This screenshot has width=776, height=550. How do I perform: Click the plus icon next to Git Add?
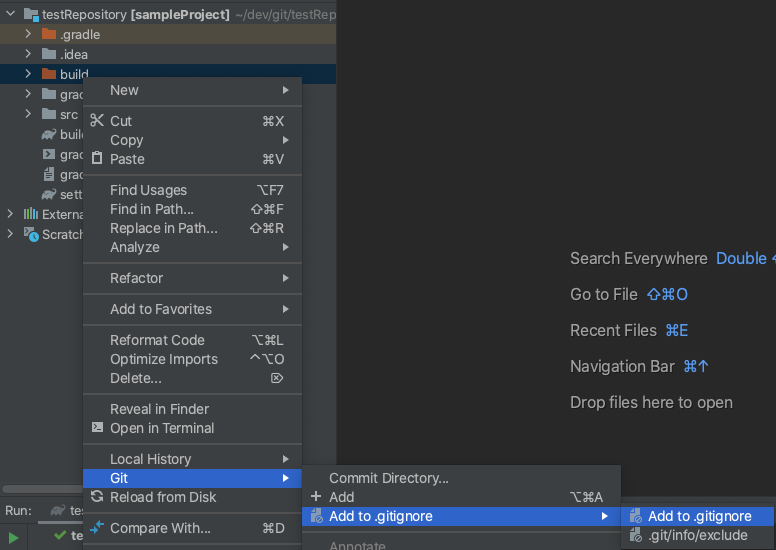[x=316, y=497]
